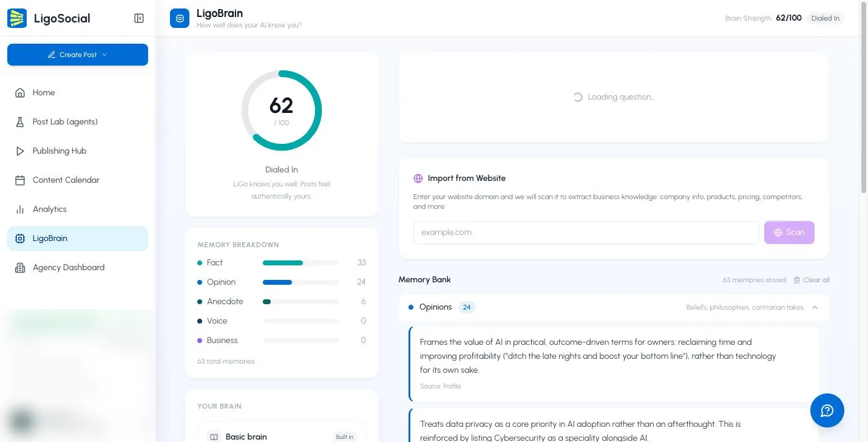Click the Opinions count badge 24
The height and width of the screenshot is (442, 868).
[467, 307]
